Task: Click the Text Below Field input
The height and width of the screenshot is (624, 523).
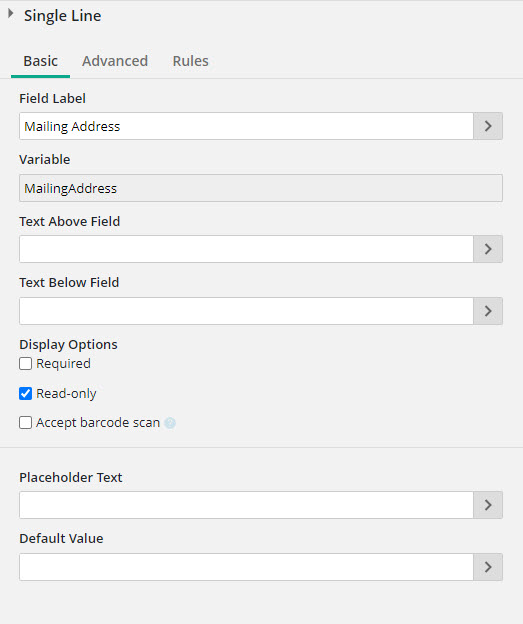Action: [246, 311]
